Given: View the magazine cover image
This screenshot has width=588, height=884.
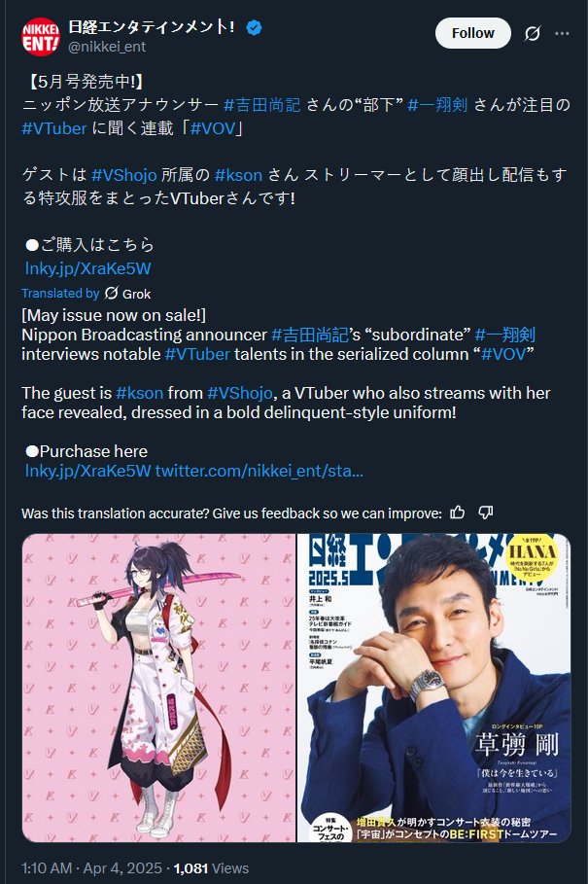Looking at the screenshot, I should 434,688.
